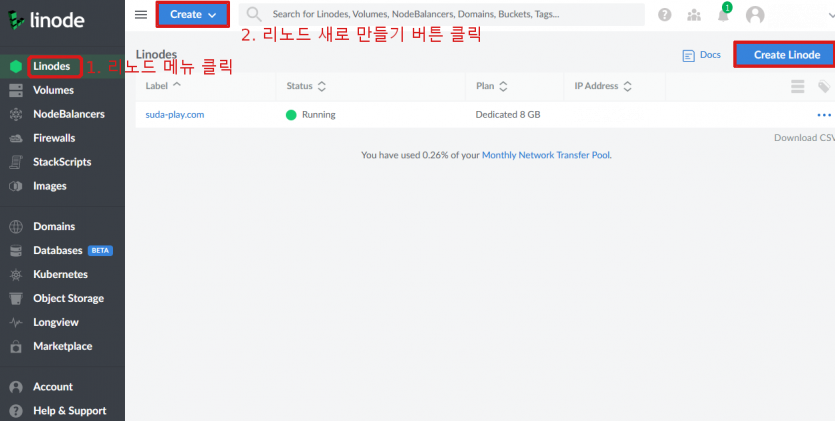Image resolution: width=835 pixels, height=421 pixels.
Task: Click the Images icon
Action: click(16, 186)
